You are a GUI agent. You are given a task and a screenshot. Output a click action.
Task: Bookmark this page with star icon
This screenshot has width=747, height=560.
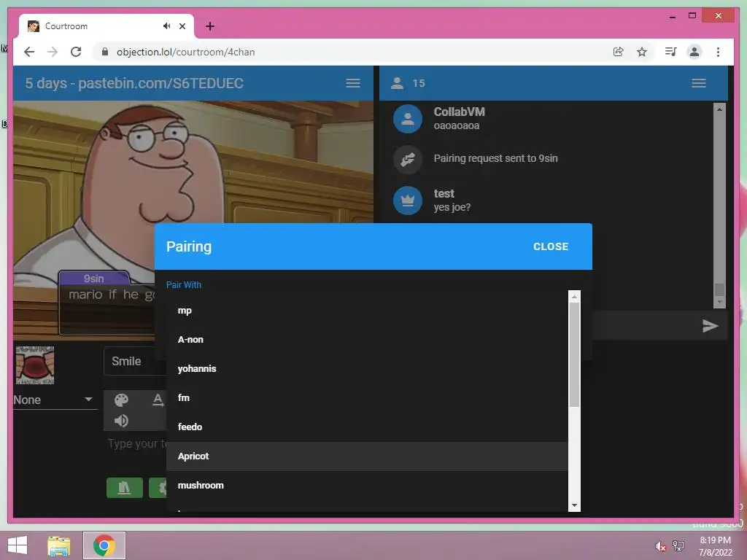coord(642,52)
